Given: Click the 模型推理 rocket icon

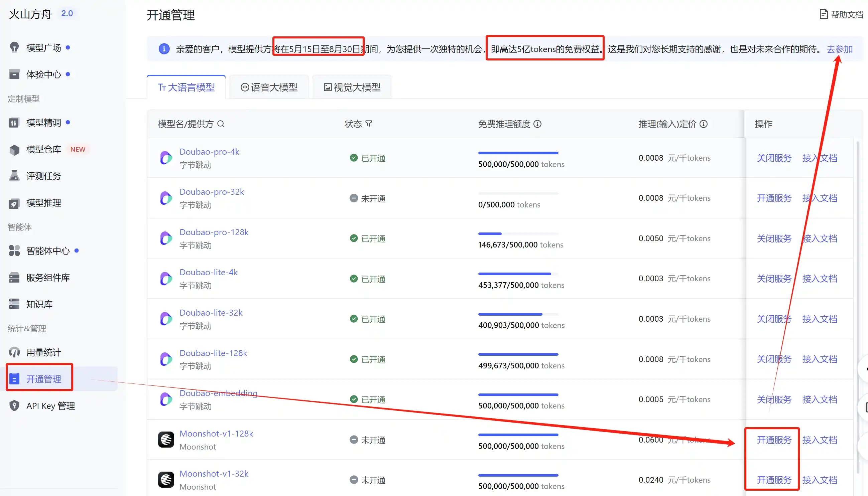Looking at the screenshot, I should (x=14, y=203).
